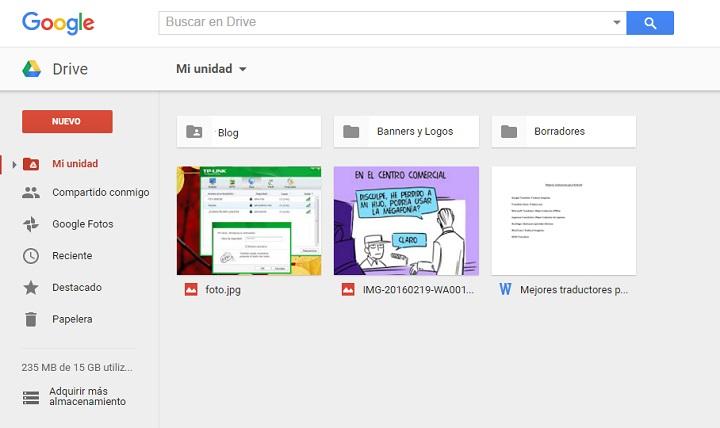This screenshot has width=720, height=428.
Task: Select the Compartido conmigo people icon
Action: pyautogui.click(x=31, y=192)
